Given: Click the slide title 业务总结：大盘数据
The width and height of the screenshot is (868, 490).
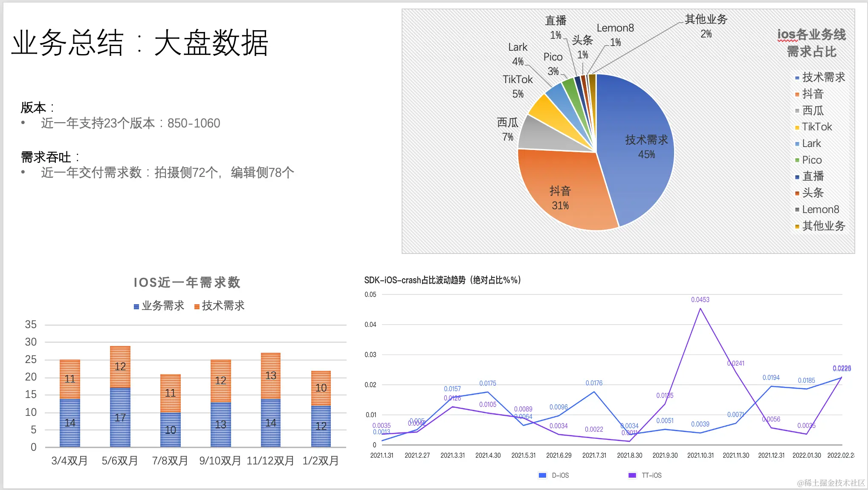Looking at the screenshot, I should (140, 43).
